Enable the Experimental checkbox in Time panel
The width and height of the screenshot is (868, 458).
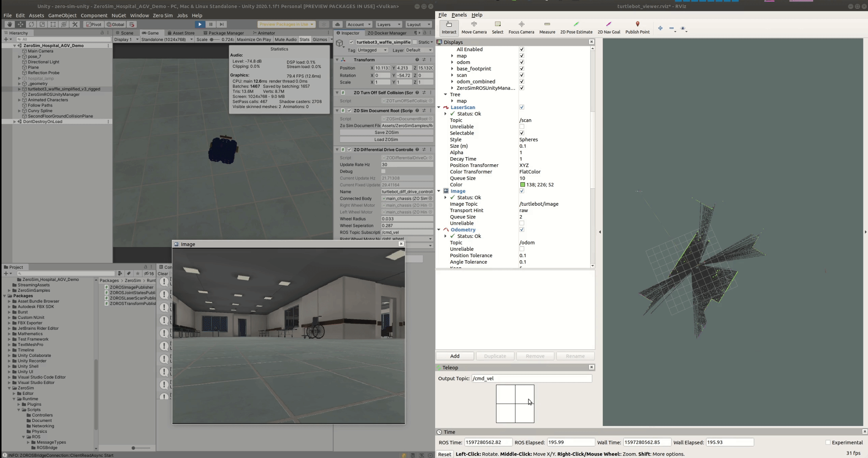pos(828,442)
